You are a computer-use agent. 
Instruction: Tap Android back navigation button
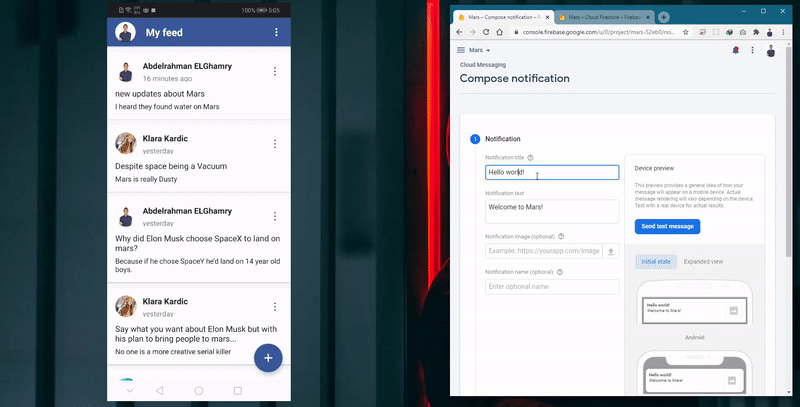point(159,391)
